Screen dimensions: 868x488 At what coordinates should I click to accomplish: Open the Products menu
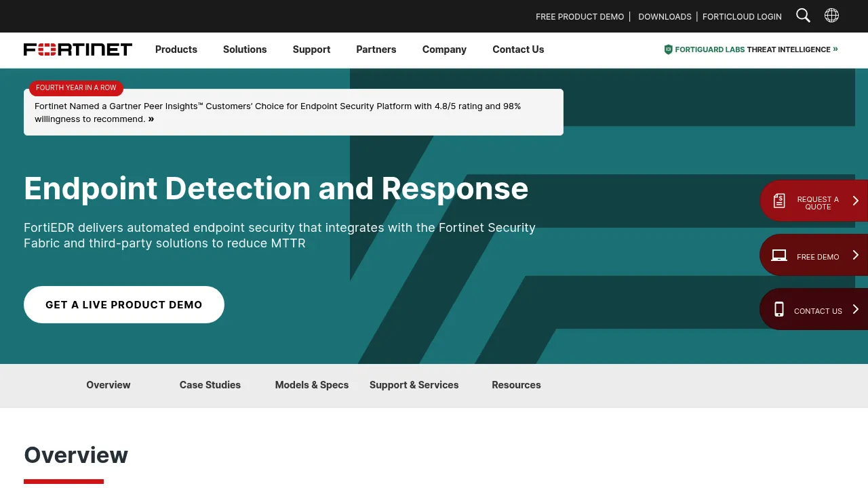click(176, 49)
